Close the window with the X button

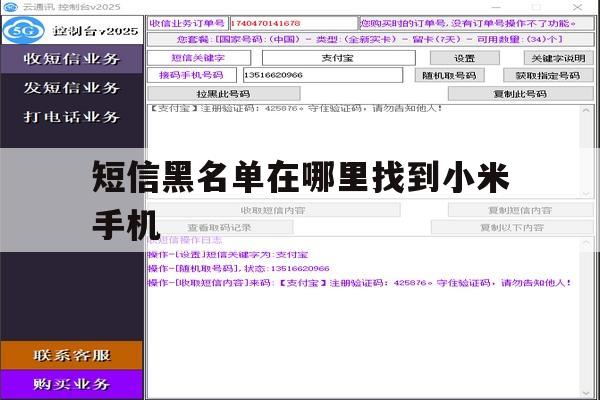tap(577, 7)
